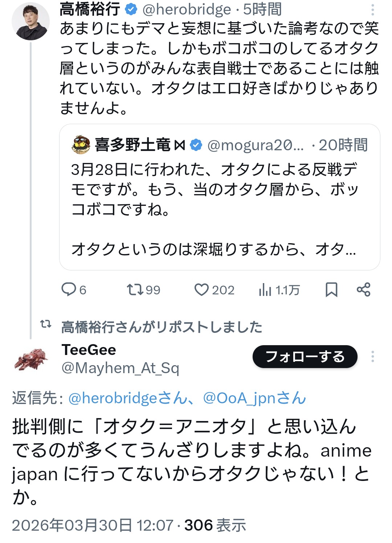Click verified badge next to 高橋裕行

pos(131,9)
